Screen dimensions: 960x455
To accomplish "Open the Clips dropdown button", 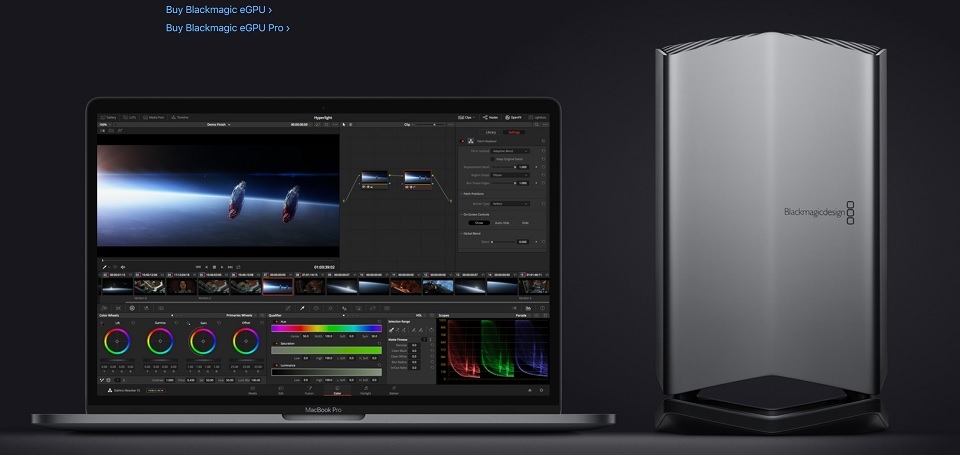I will click(467, 117).
